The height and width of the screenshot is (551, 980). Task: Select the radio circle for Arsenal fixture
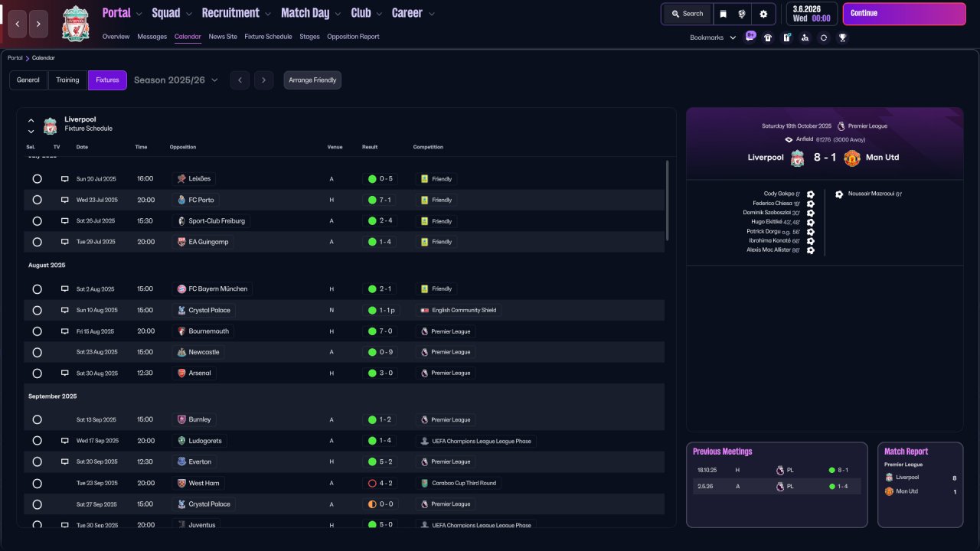[x=37, y=373]
